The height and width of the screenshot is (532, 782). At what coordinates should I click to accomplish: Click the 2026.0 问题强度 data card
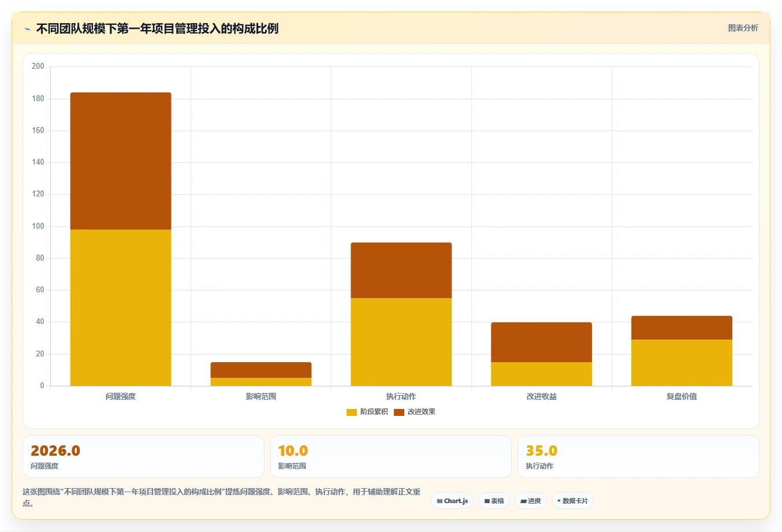tap(143, 456)
